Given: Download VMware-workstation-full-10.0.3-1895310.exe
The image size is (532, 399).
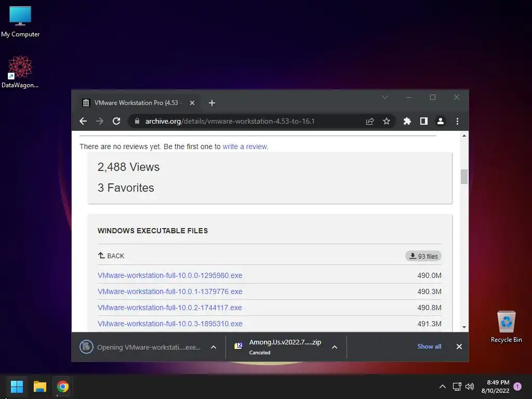Looking at the screenshot, I should click(170, 324).
